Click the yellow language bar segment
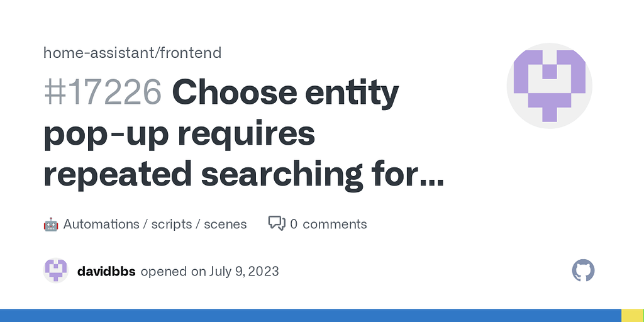Screen dimensions: 644x322 (x=632, y=315)
